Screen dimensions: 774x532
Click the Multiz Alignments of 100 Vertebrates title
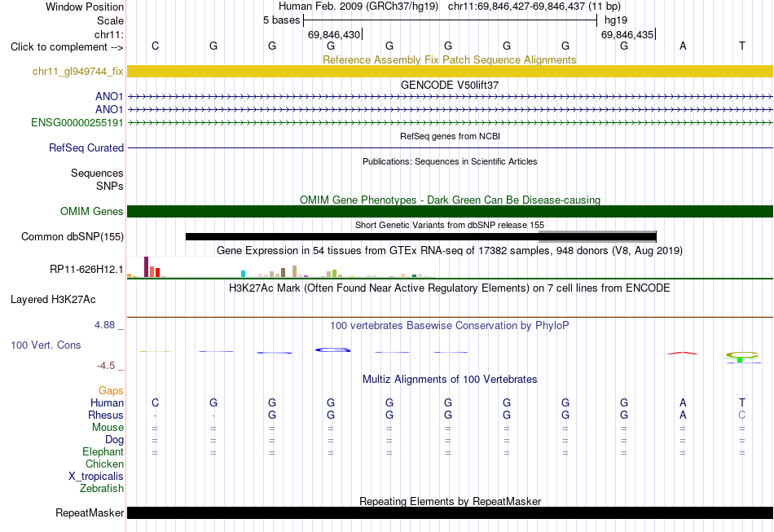click(450, 380)
